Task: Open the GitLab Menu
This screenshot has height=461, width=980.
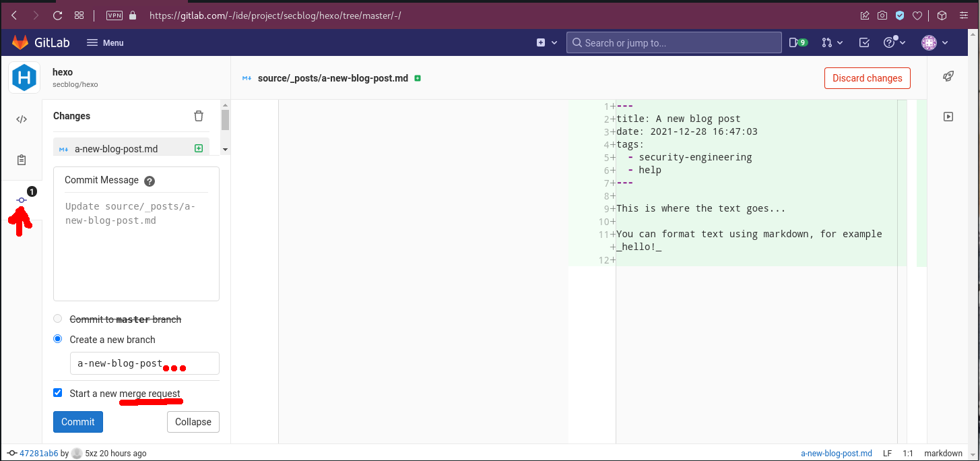Action: 105,42
